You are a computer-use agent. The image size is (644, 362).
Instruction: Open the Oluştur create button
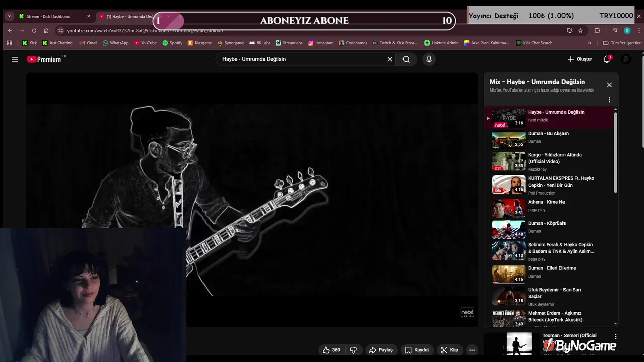(579, 59)
